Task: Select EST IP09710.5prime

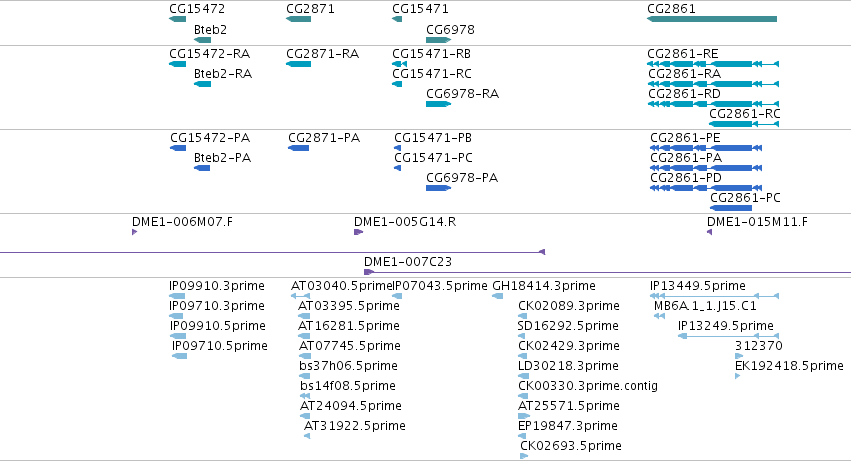Action: (220, 346)
